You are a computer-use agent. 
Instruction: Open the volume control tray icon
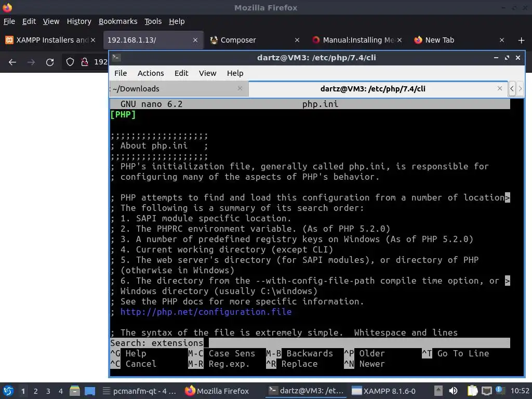(x=453, y=391)
